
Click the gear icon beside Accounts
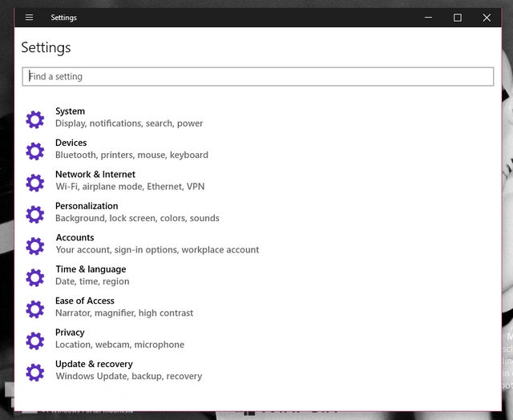coord(35,245)
